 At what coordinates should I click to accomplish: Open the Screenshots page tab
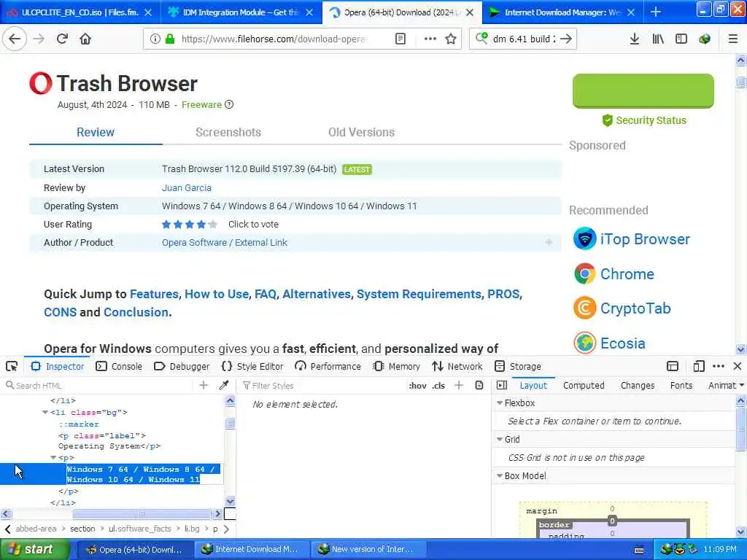228,132
